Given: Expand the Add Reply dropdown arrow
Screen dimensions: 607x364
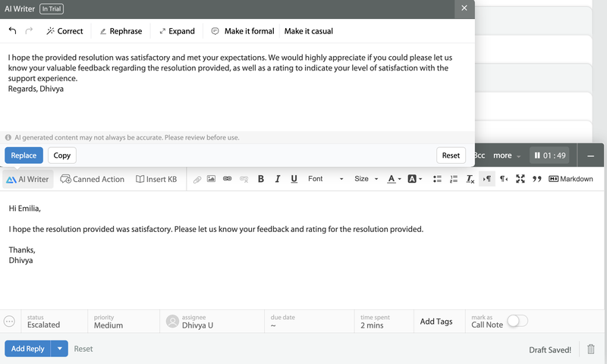Looking at the screenshot, I should click(59, 349).
